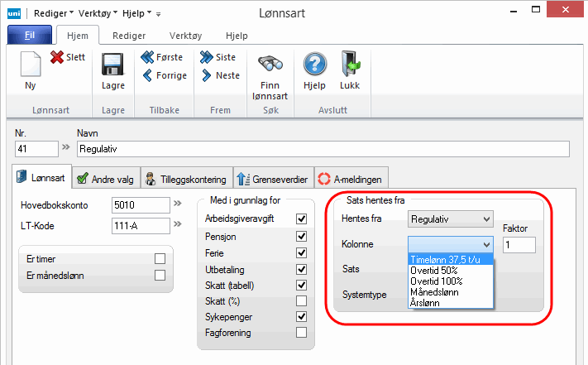Check the Fagforening checkbox
Viewport: 588px width, 365px height.
pos(301,333)
